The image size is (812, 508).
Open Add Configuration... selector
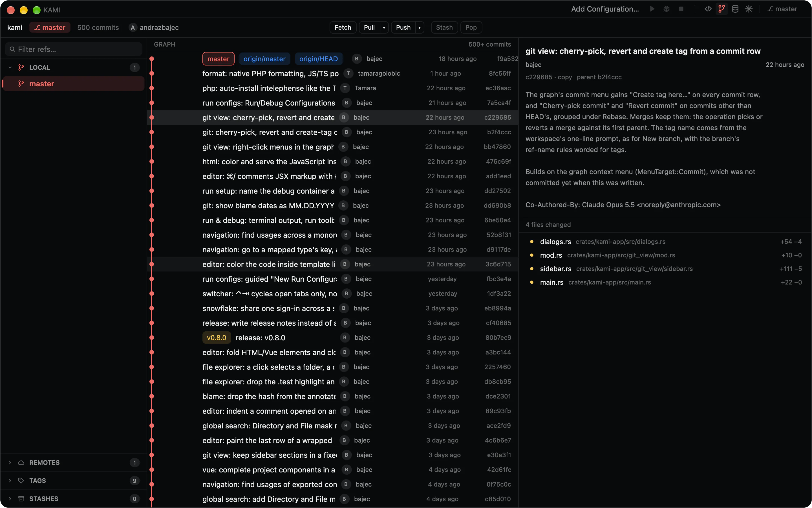pyautogui.click(x=605, y=9)
